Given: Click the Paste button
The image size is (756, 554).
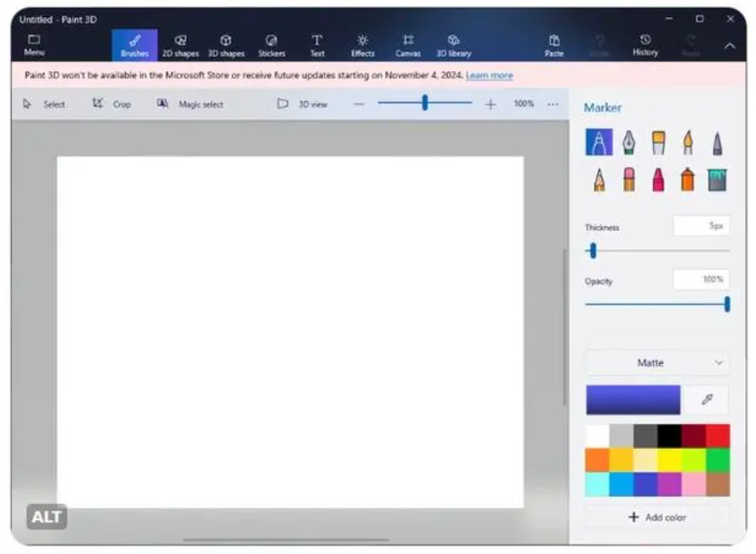Looking at the screenshot, I should pyautogui.click(x=554, y=45).
